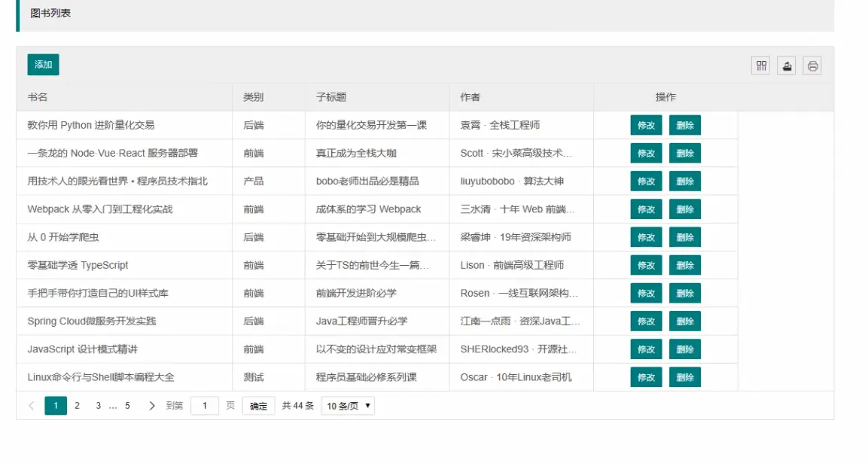This screenshot has width=868, height=463.
Task: Click 修改 for the Linux命令行 book
Action: coord(646,377)
